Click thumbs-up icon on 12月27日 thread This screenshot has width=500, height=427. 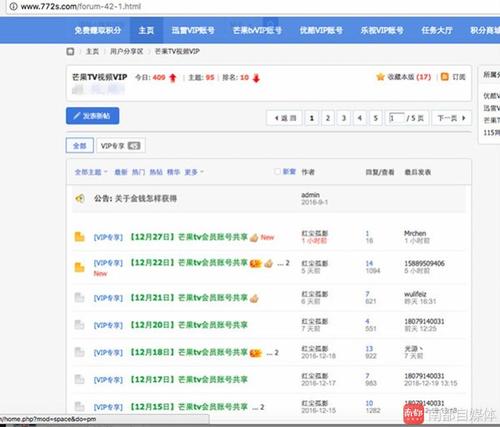[254, 238]
